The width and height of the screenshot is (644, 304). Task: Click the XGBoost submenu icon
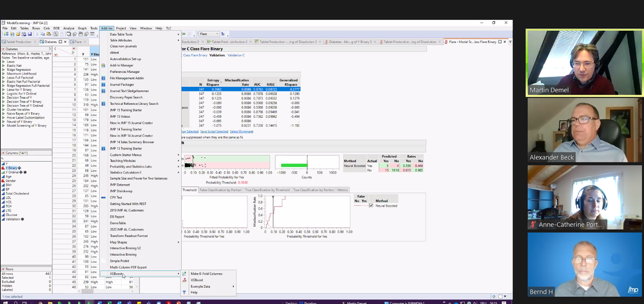click(184, 280)
